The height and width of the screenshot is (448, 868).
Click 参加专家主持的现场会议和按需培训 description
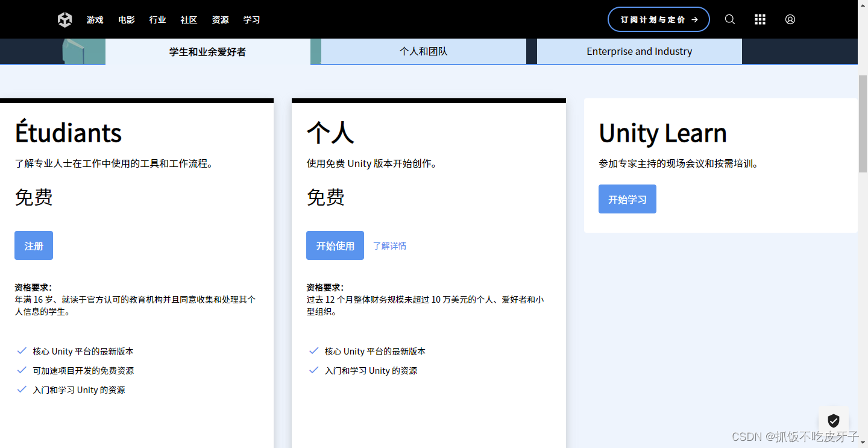[x=678, y=163]
